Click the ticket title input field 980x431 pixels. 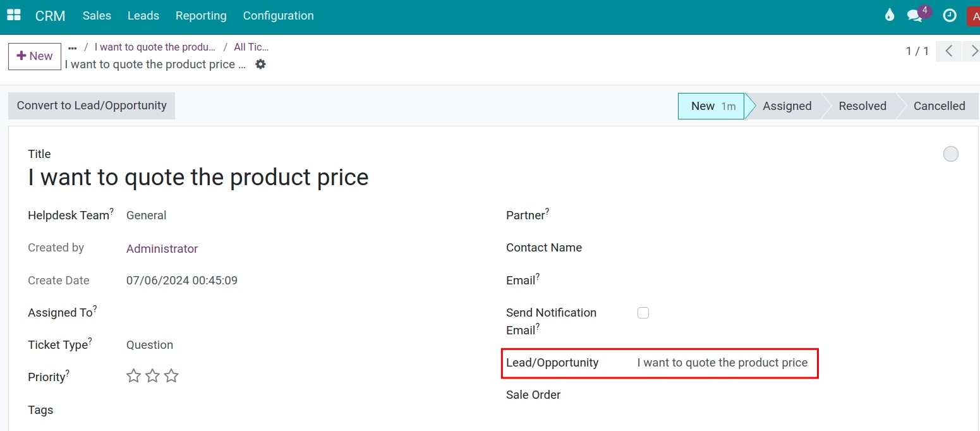[198, 177]
